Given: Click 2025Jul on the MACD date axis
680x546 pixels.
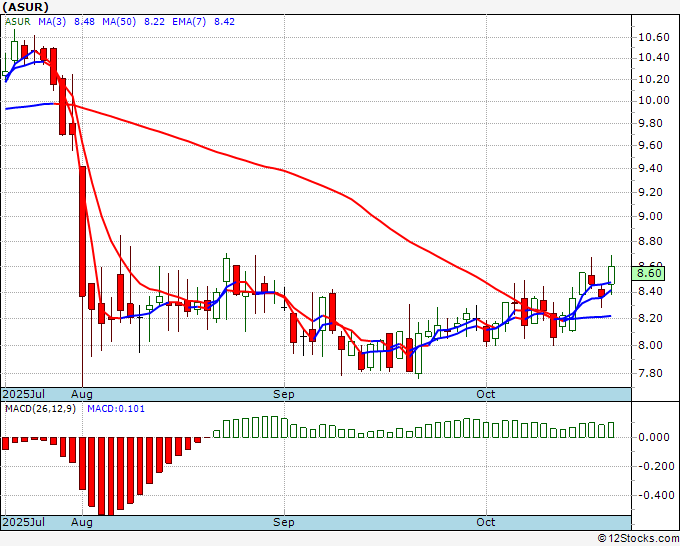Looking at the screenshot, I should click(24, 522).
